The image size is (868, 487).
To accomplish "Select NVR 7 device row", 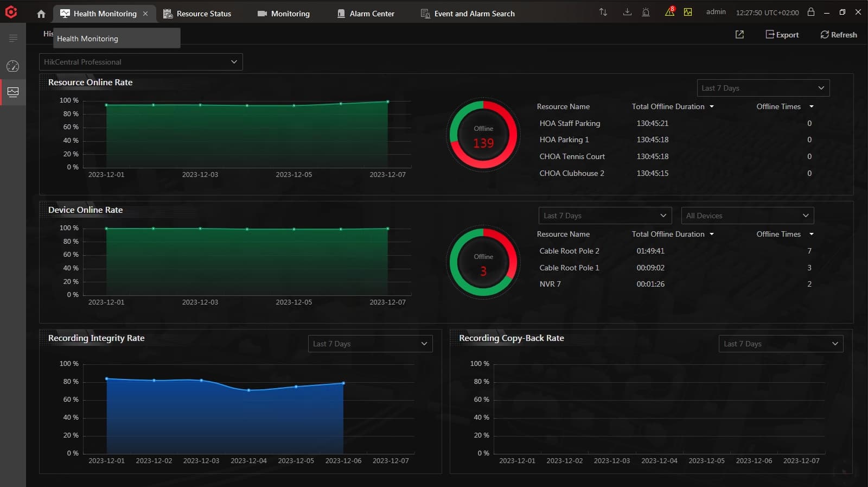I will [x=675, y=284].
